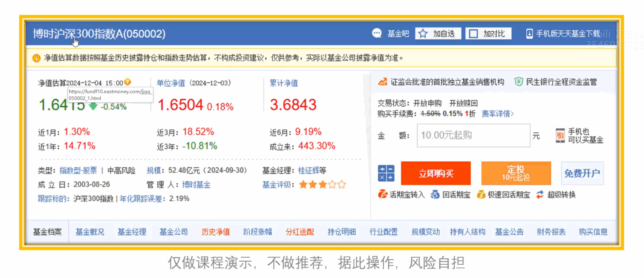Click the 基金评级 star rating
This screenshot has width=644, height=278.
click(x=322, y=185)
